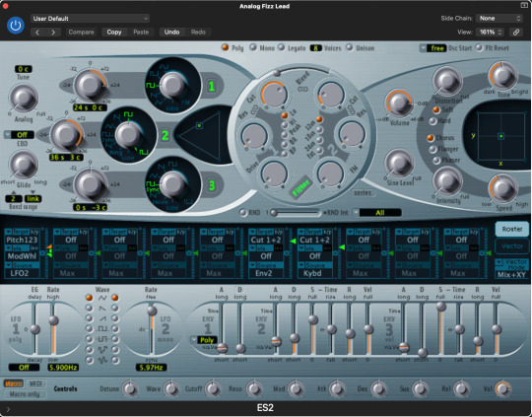This screenshot has height=417, width=532.
Task: Switch to the Router tab
Action: (512, 229)
